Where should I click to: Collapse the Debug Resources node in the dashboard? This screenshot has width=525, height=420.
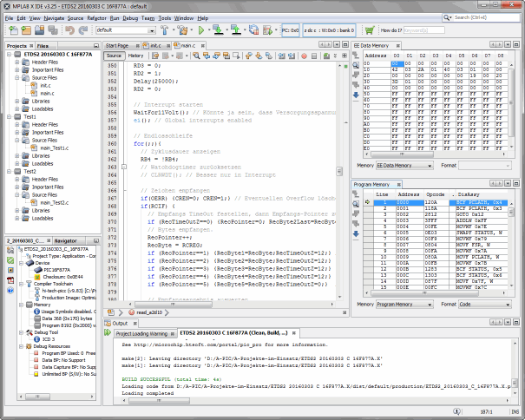coord(21,346)
